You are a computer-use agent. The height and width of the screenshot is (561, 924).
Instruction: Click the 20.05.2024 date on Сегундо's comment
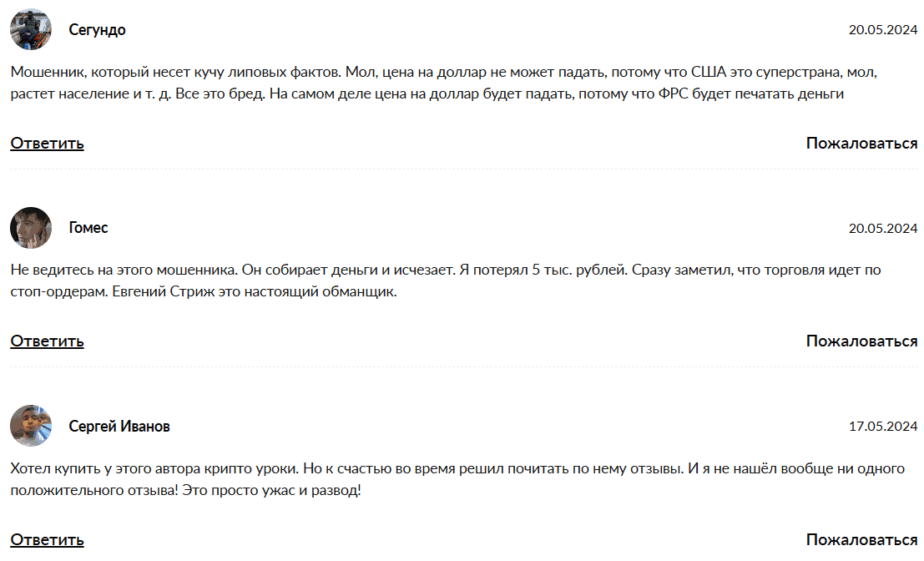pos(882,31)
